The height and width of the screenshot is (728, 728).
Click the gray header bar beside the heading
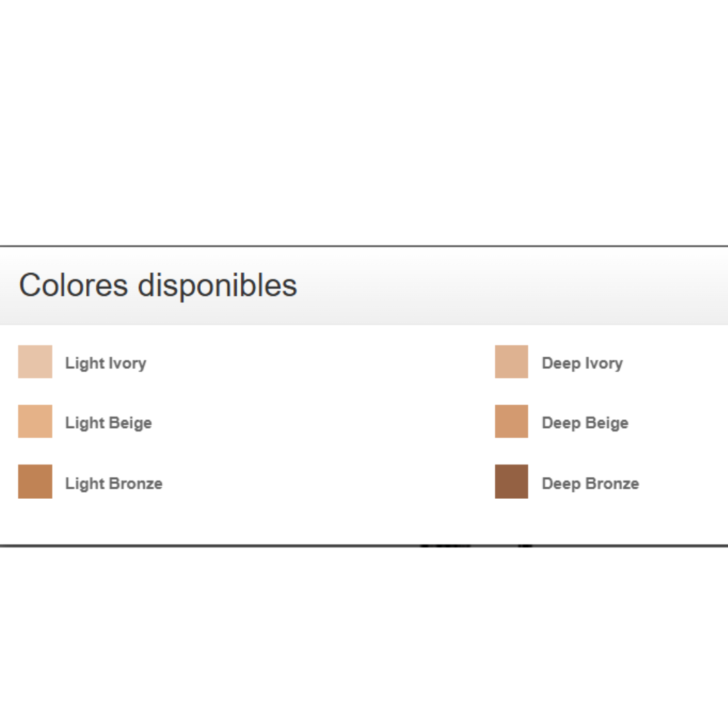tap(511, 286)
